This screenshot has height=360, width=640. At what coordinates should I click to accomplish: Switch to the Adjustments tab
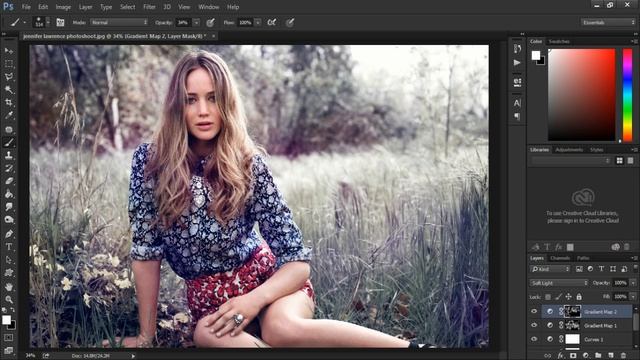tap(569, 150)
